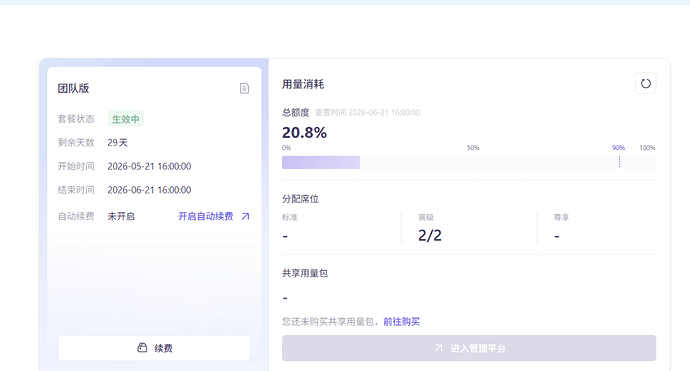690x371 pixels.
Task: Click the 生效中 status badge
Action: tap(126, 119)
